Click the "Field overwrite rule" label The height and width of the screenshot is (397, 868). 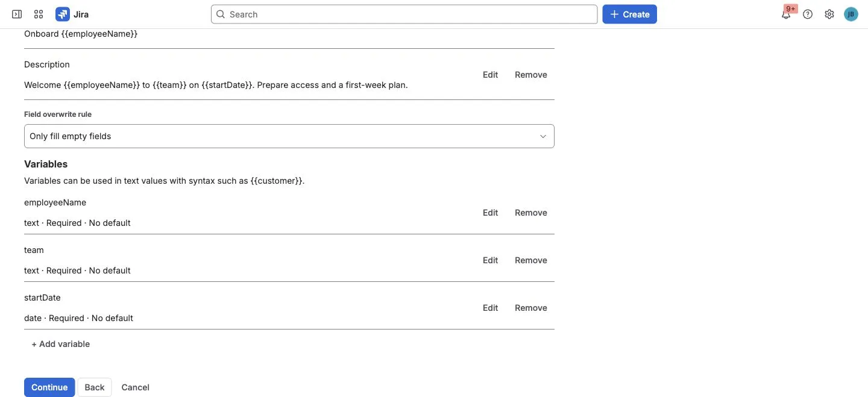pos(58,114)
